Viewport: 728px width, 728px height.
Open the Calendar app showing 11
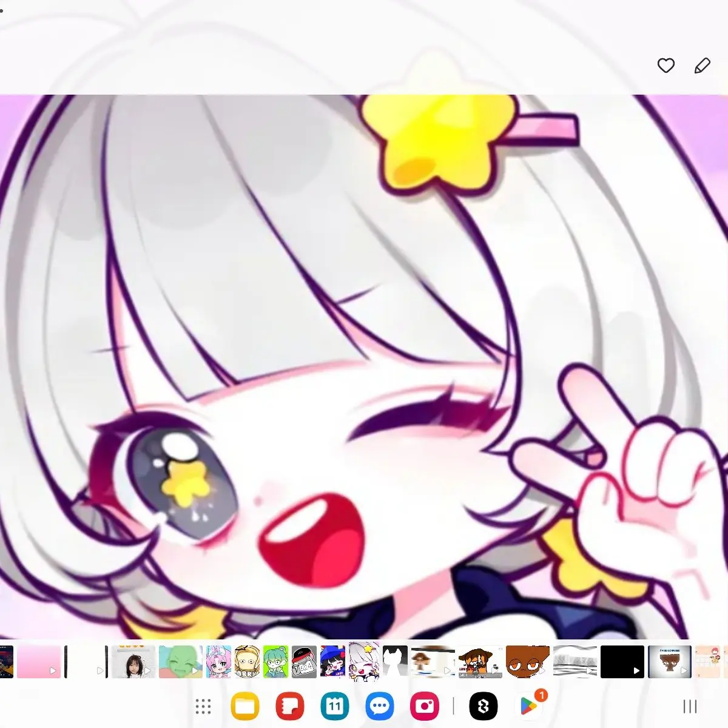[x=334, y=706]
